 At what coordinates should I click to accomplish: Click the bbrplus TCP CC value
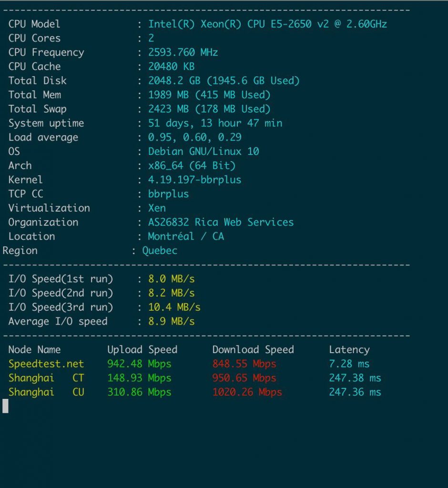point(168,194)
